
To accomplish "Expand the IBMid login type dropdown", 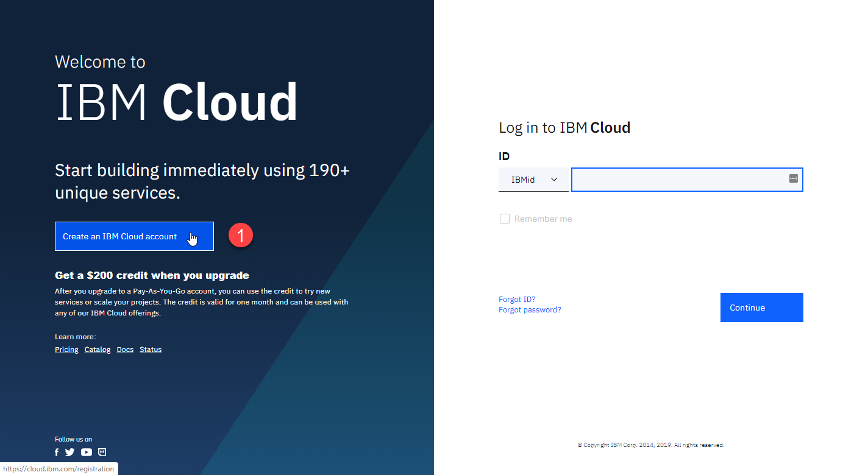I will click(x=533, y=180).
